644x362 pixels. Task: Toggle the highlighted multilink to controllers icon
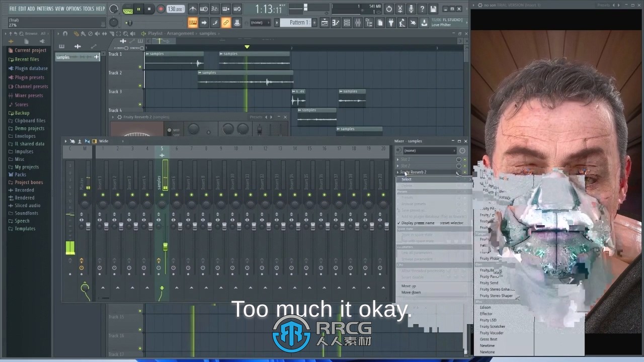[226, 23]
